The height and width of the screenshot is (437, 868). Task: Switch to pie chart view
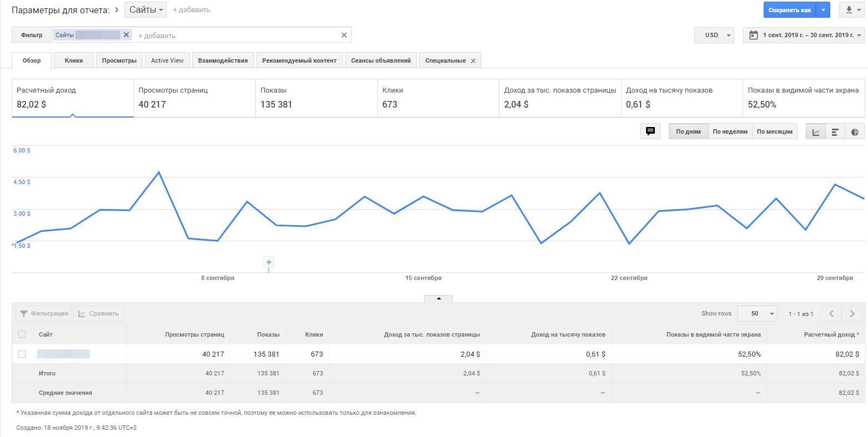855,131
